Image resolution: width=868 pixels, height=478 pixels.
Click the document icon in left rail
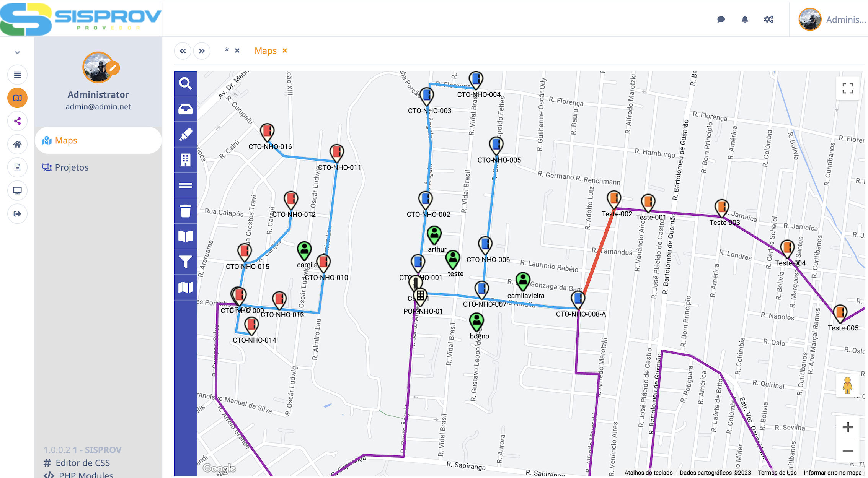coord(17,167)
